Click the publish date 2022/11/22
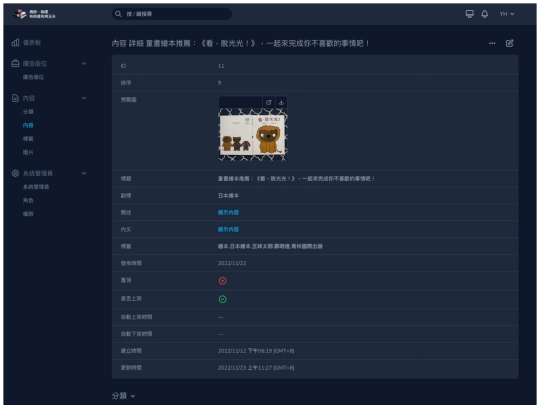Image resolution: width=540 pixels, height=405 pixels. [x=232, y=263]
